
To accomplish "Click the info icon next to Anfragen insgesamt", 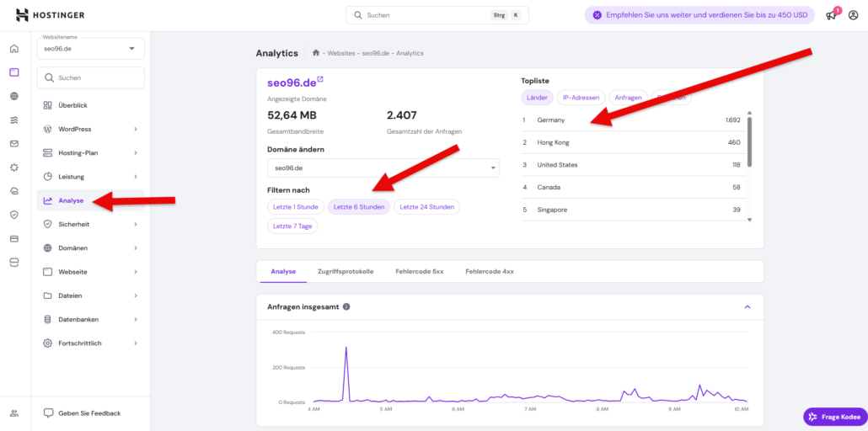I will point(346,306).
